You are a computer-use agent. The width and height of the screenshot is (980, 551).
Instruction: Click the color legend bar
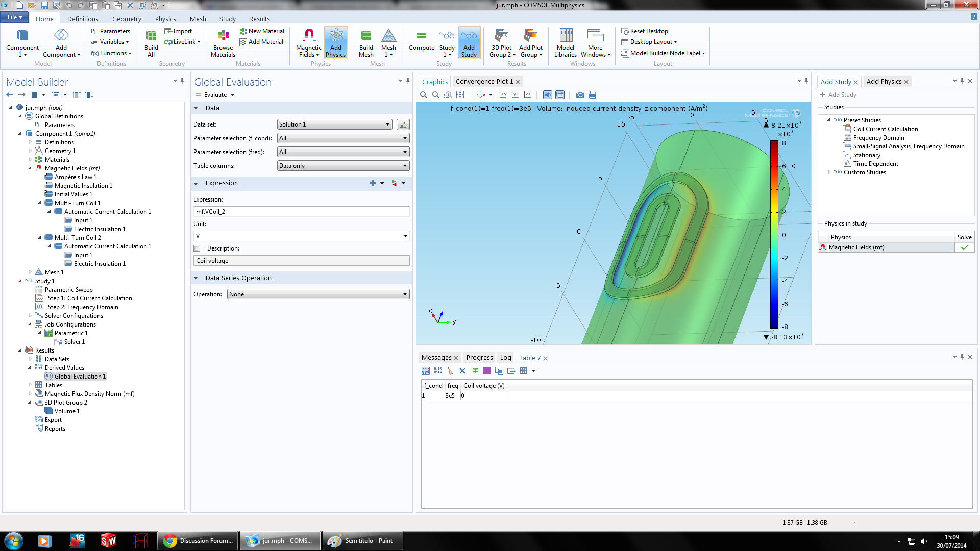(x=774, y=235)
